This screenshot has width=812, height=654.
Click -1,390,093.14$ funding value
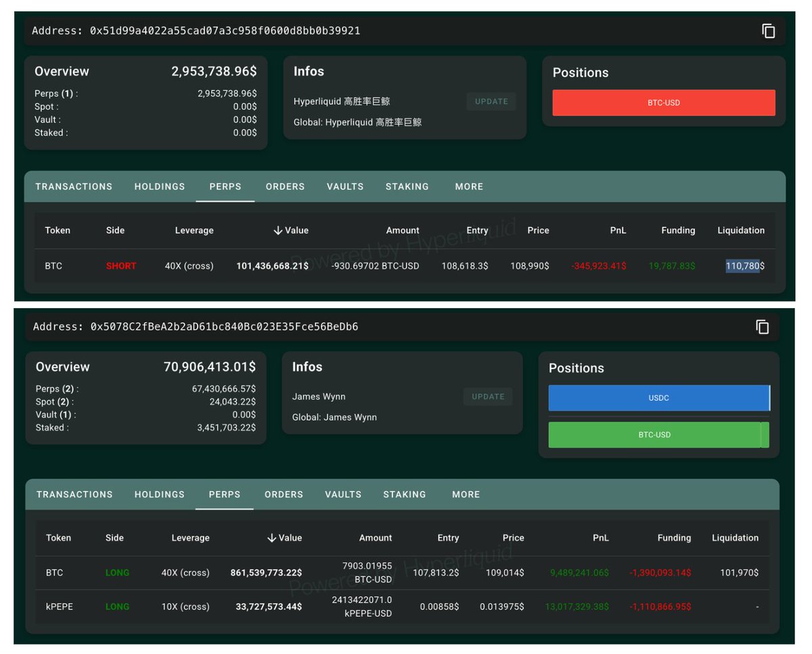click(x=660, y=573)
